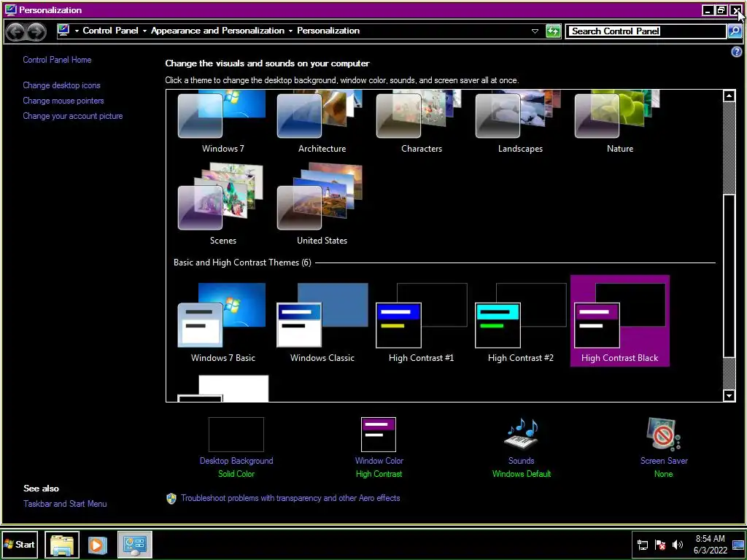747x560 pixels.
Task: Click Appearance and Personalization breadcrumb
Action: click(217, 31)
